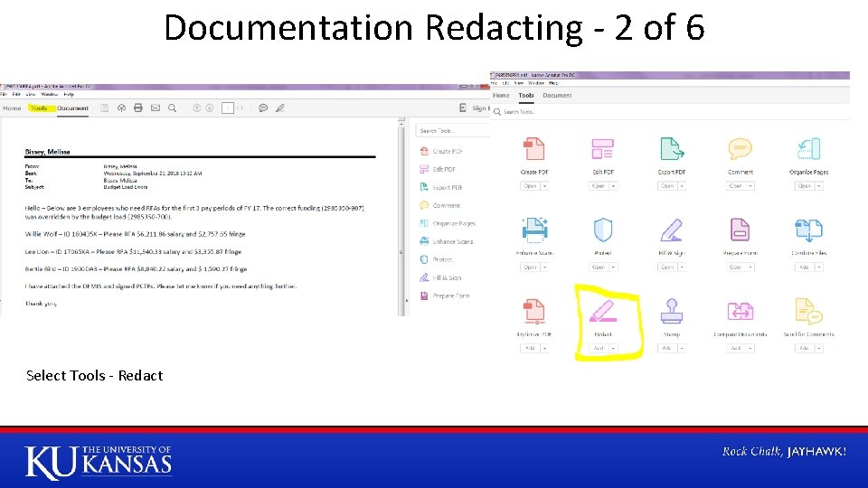Select the Send for Comments icon in Tools grid
Viewport: 868px width, 488px height.
click(x=808, y=311)
